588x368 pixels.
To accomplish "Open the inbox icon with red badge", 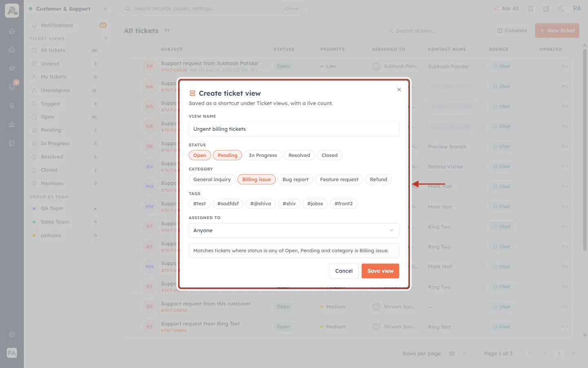I will tap(12, 87).
